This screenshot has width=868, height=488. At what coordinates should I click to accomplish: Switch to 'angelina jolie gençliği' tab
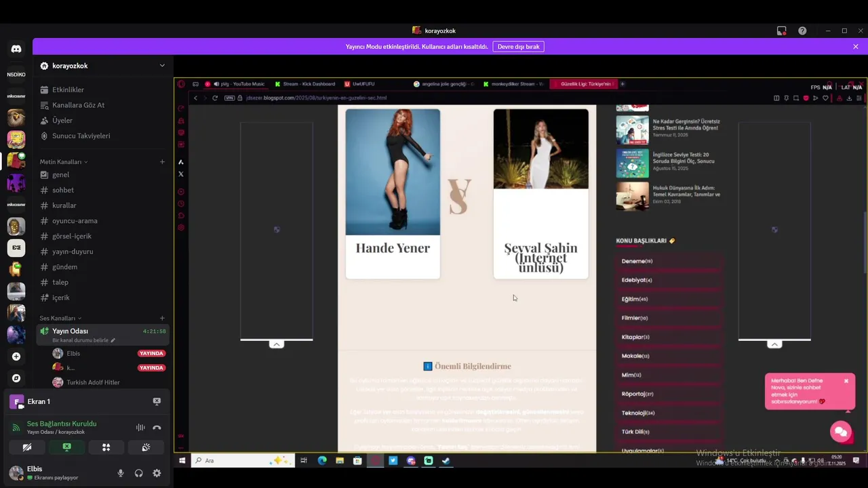tap(445, 84)
